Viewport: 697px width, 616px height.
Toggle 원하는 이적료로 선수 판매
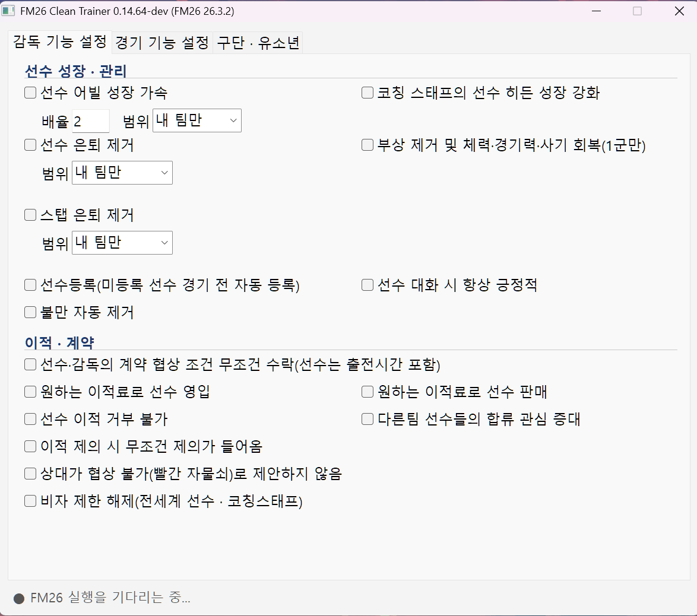(367, 392)
